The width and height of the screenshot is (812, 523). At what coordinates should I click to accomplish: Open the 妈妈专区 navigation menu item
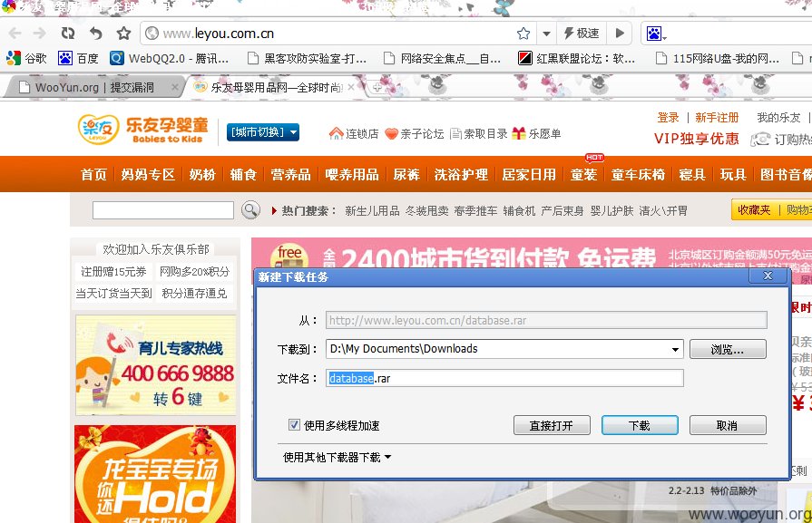[148, 175]
